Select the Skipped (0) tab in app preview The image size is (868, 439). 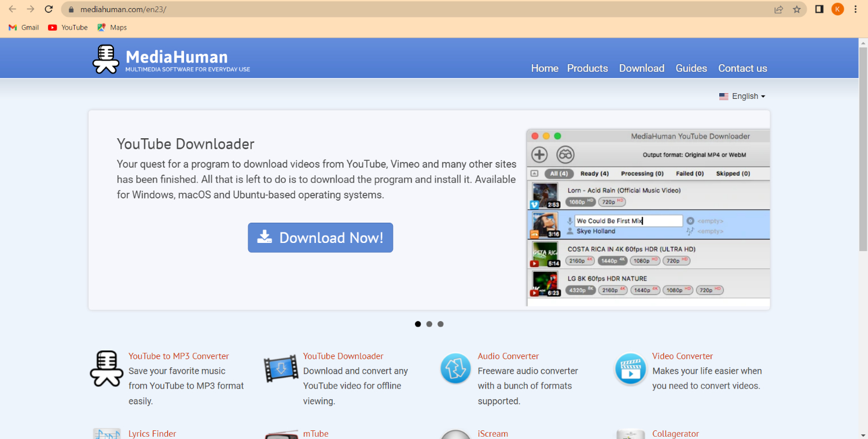733,174
